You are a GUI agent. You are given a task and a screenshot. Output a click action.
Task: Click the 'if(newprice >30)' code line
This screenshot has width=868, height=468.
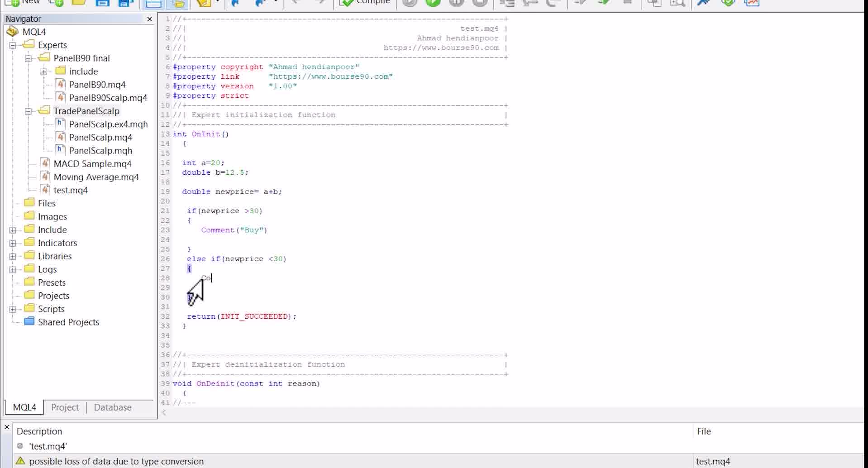tap(224, 211)
